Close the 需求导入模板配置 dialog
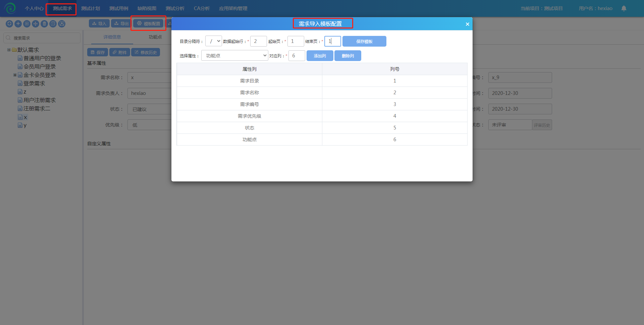This screenshot has width=644, height=325. (467, 24)
